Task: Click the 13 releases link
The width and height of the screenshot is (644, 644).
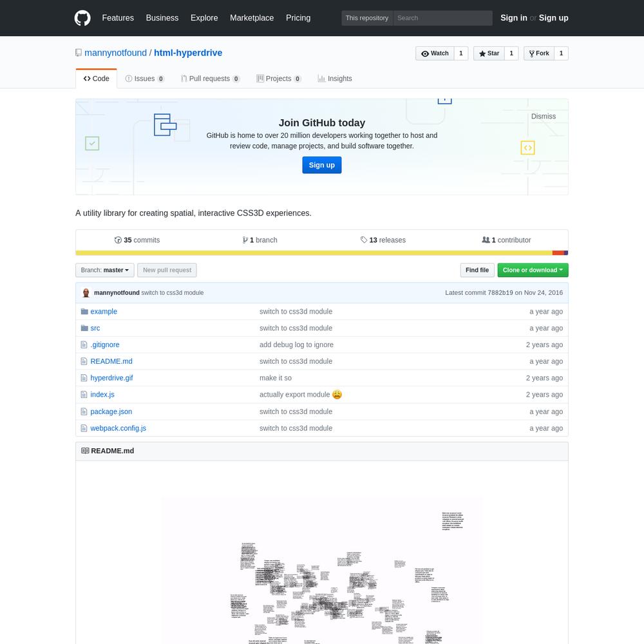Action: coord(383,240)
